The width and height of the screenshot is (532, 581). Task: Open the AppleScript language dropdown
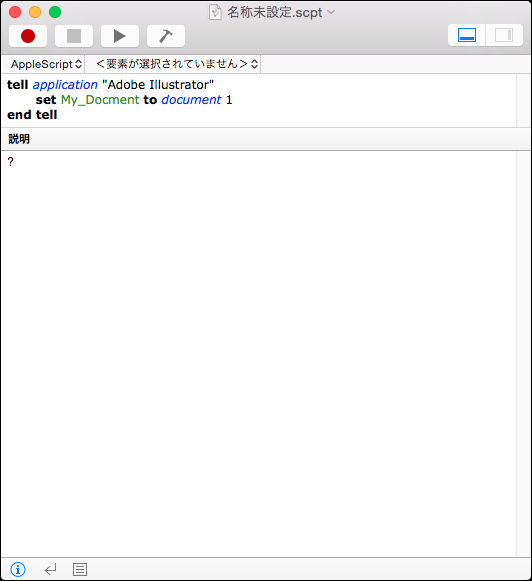coord(46,64)
